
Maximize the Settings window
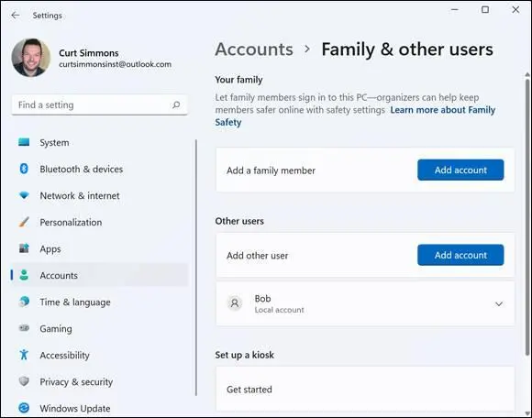(x=485, y=9)
